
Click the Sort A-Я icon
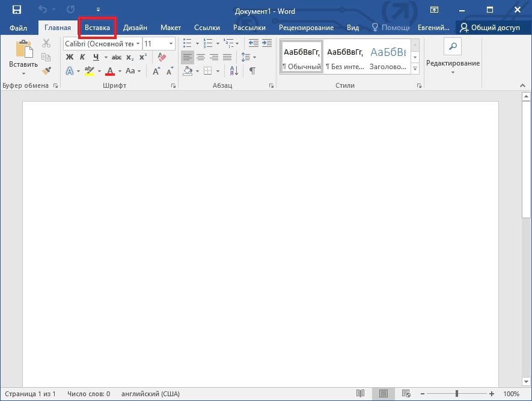click(234, 70)
